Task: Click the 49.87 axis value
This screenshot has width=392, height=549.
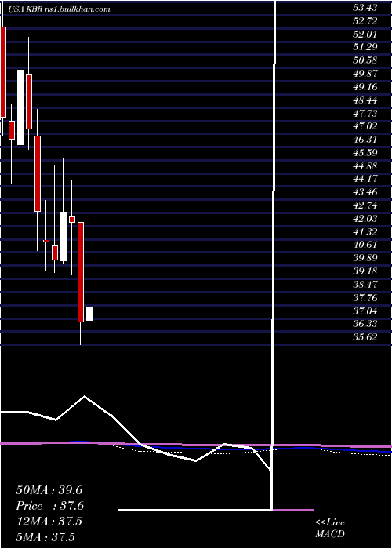Action: click(365, 74)
